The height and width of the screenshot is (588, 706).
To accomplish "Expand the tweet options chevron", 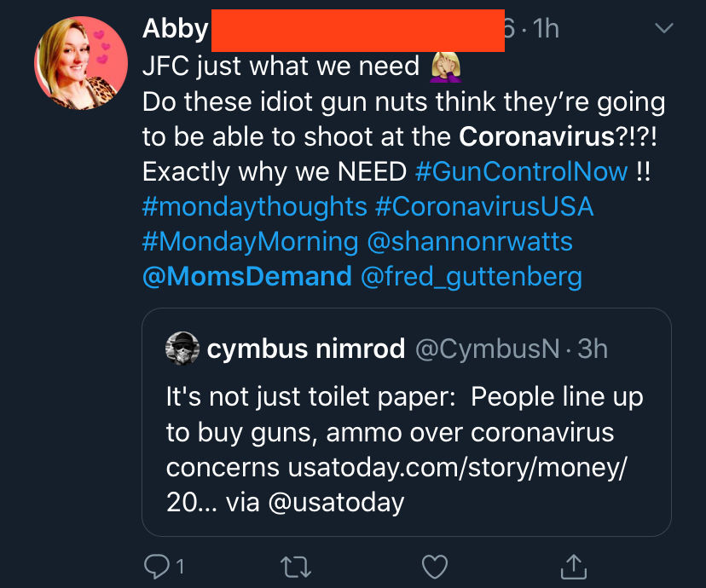I will click(664, 28).
